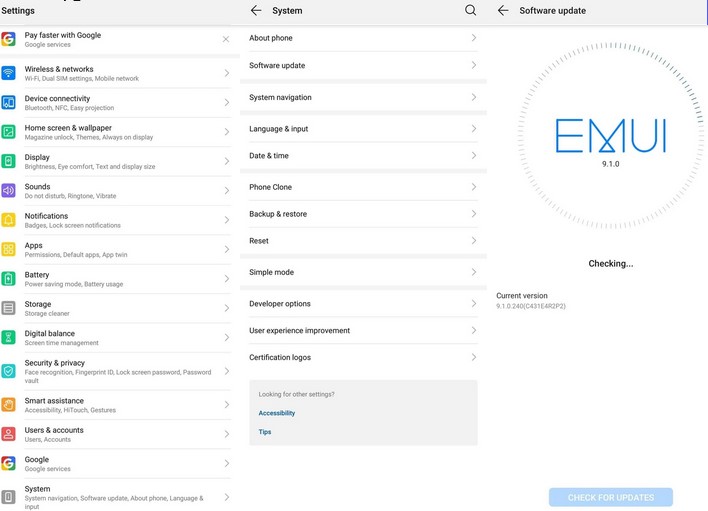Open Backup & restore
Screen dimensions: 708x511
coord(363,214)
